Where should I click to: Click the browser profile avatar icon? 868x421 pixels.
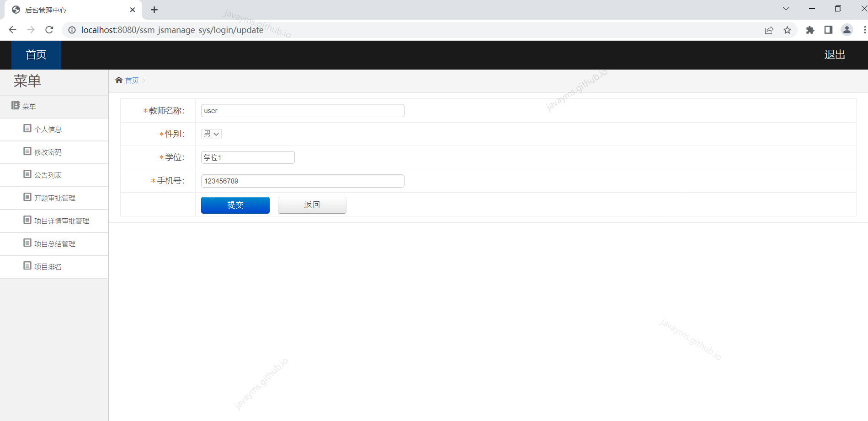pyautogui.click(x=847, y=30)
